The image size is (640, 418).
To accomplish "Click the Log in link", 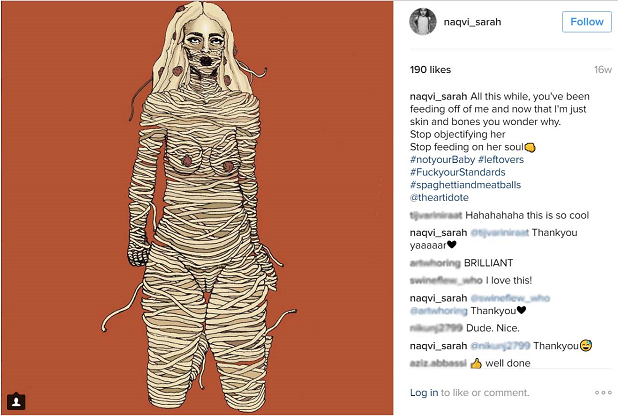I will coord(424,393).
